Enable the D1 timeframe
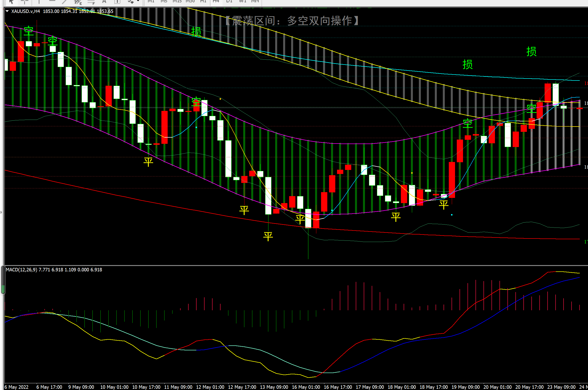Image resolution: width=588 pixels, height=390 pixels. point(229,1)
